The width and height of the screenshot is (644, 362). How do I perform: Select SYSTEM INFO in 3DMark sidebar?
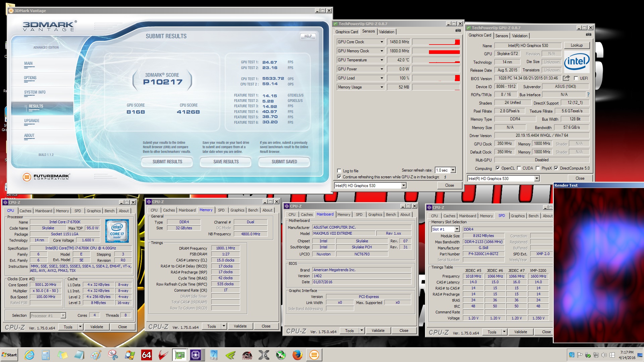(x=35, y=93)
